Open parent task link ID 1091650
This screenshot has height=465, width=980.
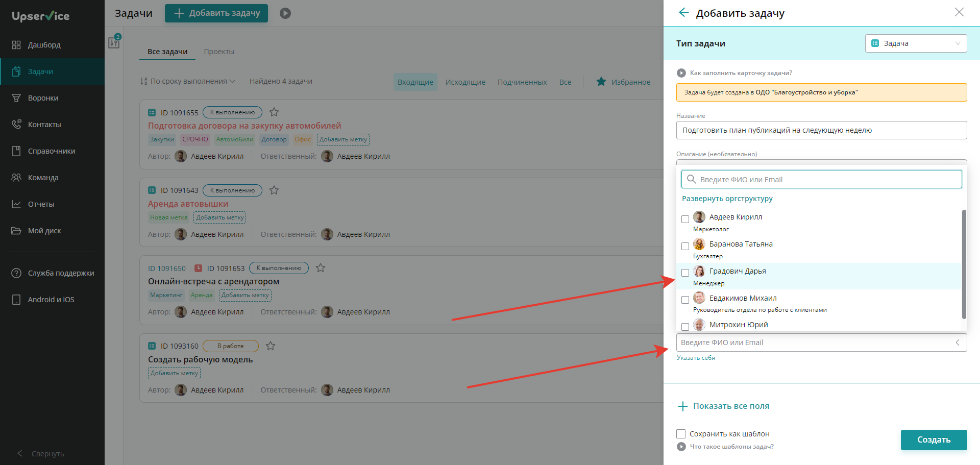[x=167, y=268]
